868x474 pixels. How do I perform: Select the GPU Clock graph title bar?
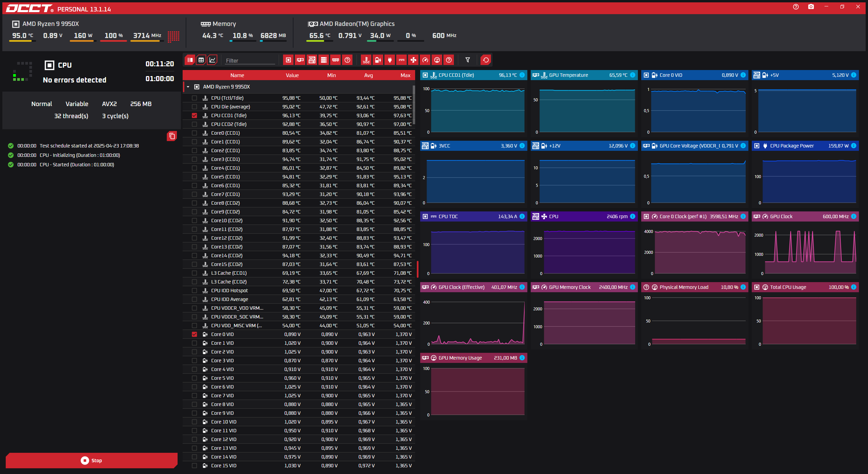(805, 216)
